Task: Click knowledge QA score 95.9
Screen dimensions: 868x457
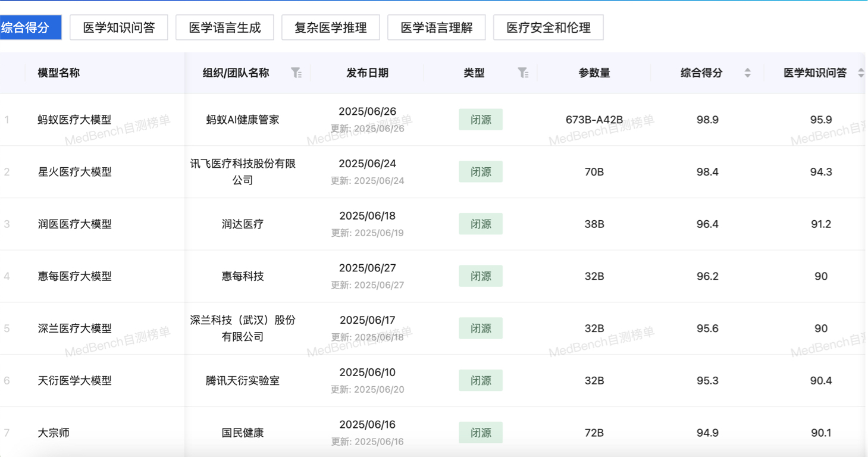Action: [821, 120]
